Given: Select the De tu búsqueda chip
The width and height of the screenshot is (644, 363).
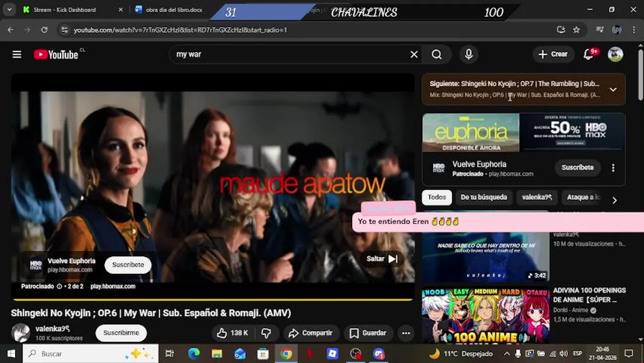Looking at the screenshot, I should point(483,197).
